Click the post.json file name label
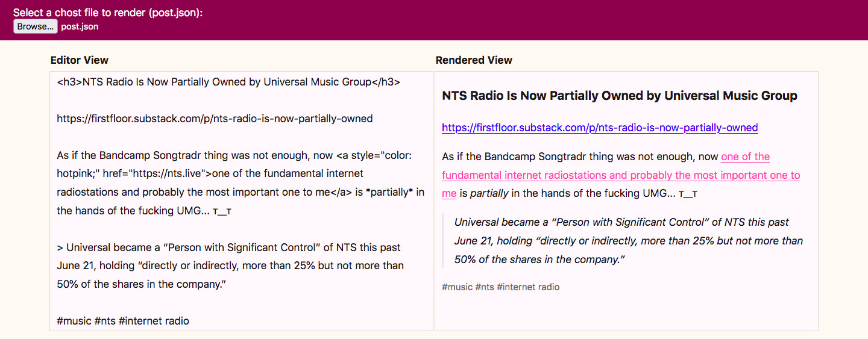The height and width of the screenshot is (339, 868). coord(80,26)
